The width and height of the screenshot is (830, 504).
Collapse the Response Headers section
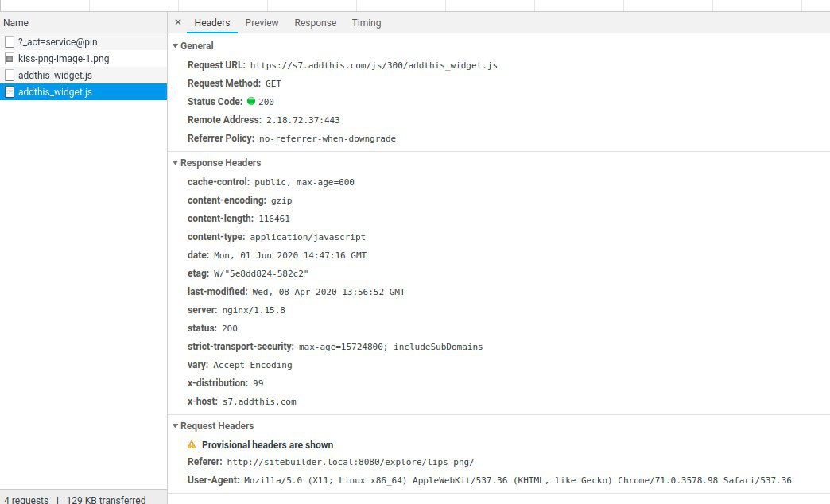pyautogui.click(x=175, y=162)
